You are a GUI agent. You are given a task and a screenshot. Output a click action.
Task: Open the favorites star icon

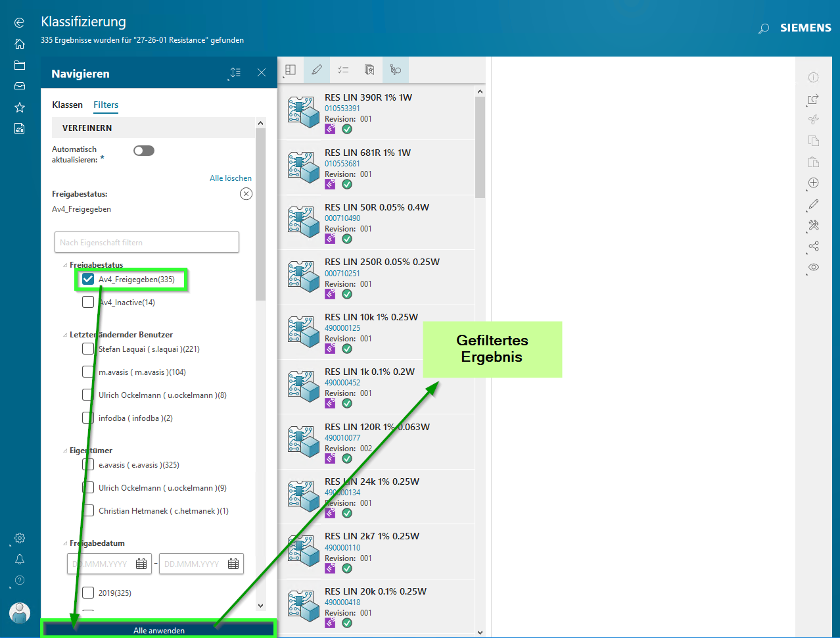click(x=20, y=107)
